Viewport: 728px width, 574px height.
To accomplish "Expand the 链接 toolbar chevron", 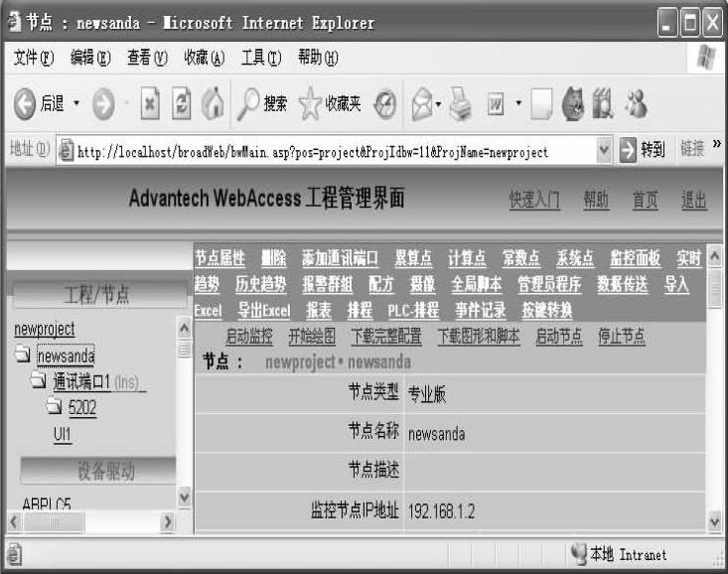I will 717,144.
